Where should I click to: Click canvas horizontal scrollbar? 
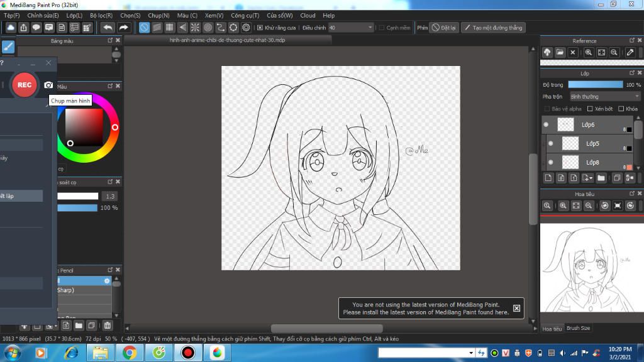(327, 328)
